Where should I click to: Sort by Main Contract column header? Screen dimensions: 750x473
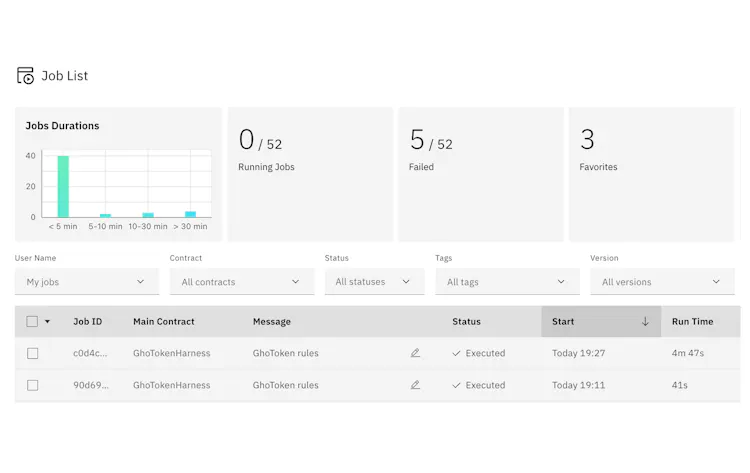pyautogui.click(x=164, y=321)
